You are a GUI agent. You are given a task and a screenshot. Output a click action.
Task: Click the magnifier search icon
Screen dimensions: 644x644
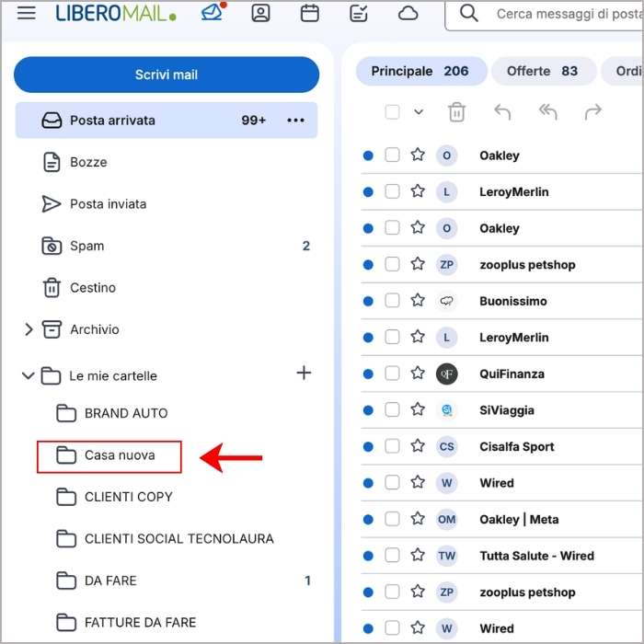pos(468,13)
